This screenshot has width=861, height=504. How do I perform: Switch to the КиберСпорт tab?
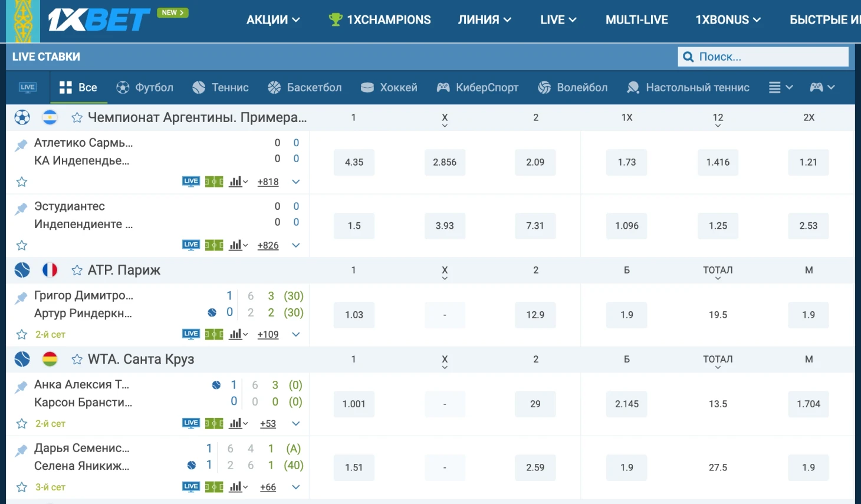click(x=477, y=87)
